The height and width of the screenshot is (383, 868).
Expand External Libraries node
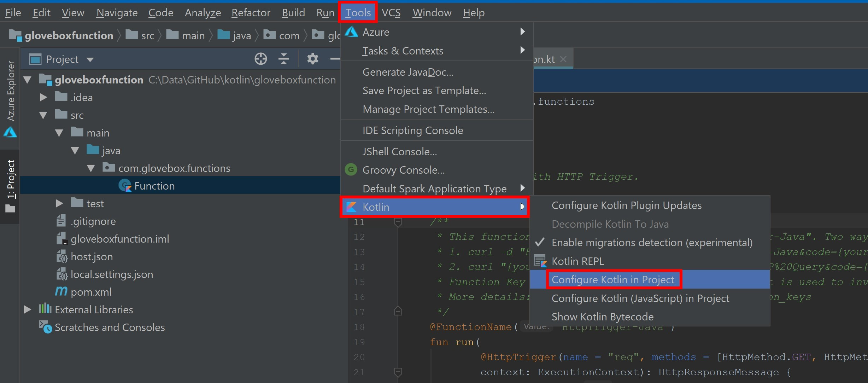click(28, 310)
